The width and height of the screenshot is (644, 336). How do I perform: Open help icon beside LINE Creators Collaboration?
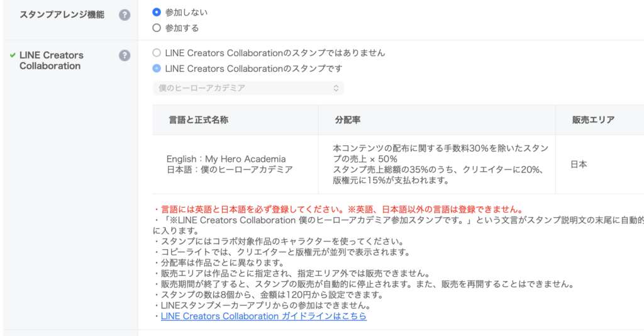[x=125, y=55]
